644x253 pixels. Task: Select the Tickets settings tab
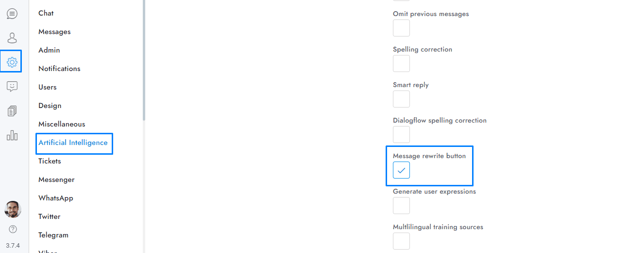coord(50,161)
